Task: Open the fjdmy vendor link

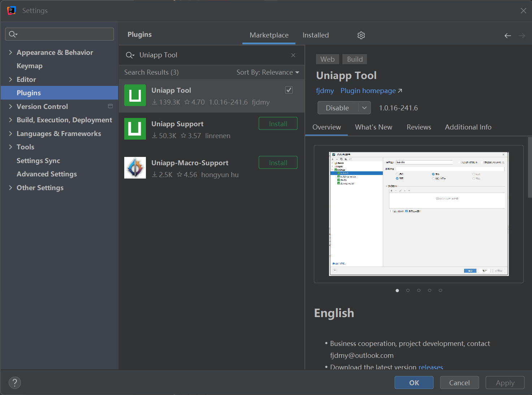Action: (325, 91)
